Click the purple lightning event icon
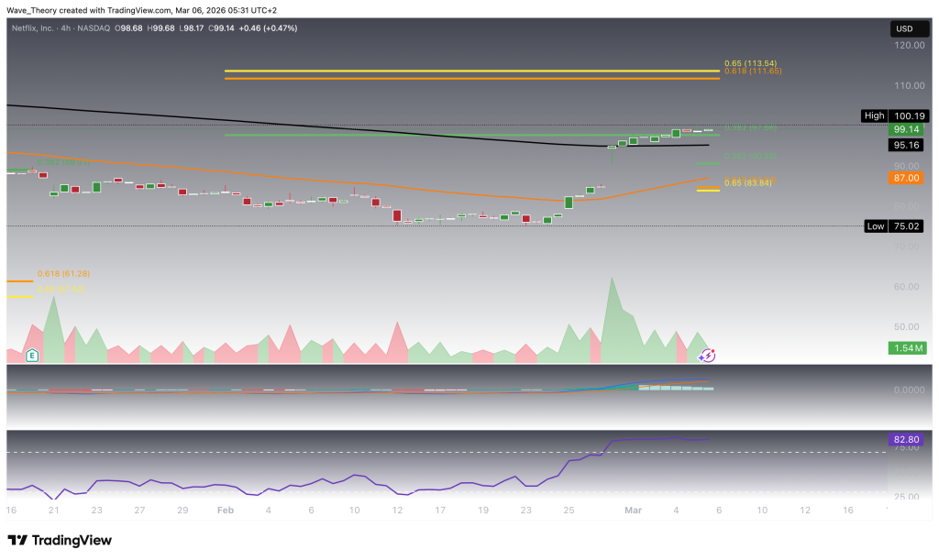939x560 pixels. [x=708, y=355]
